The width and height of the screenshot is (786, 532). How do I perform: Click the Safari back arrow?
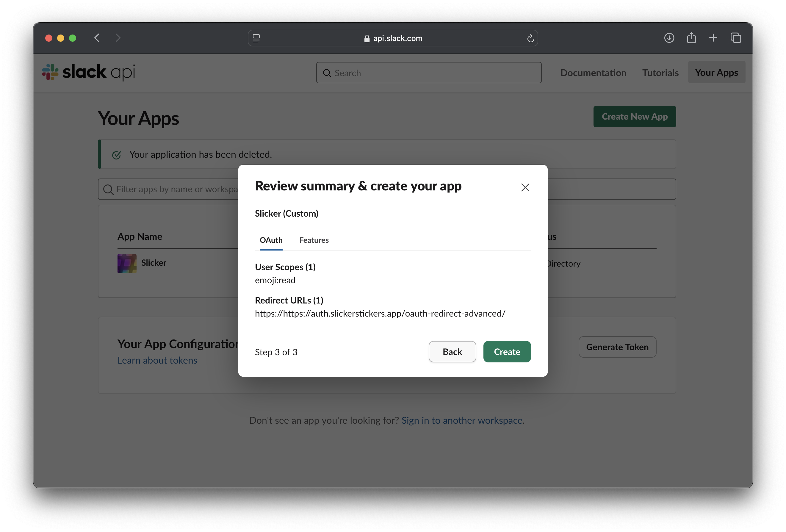point(97,38)
